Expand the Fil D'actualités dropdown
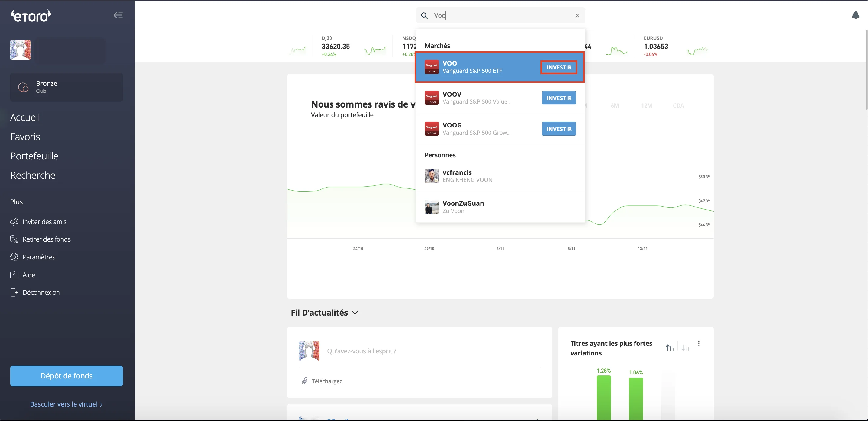This screenshot has width=868, height=421. pos(355,313)
